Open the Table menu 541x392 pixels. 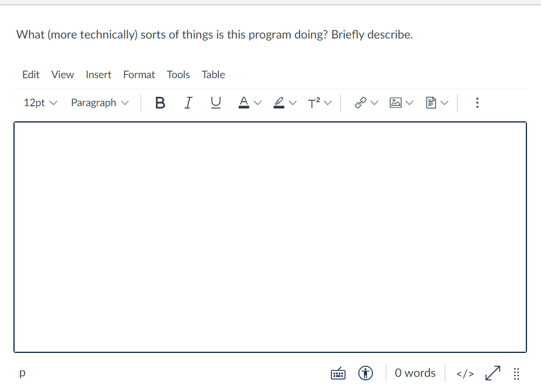pos(213,75)
